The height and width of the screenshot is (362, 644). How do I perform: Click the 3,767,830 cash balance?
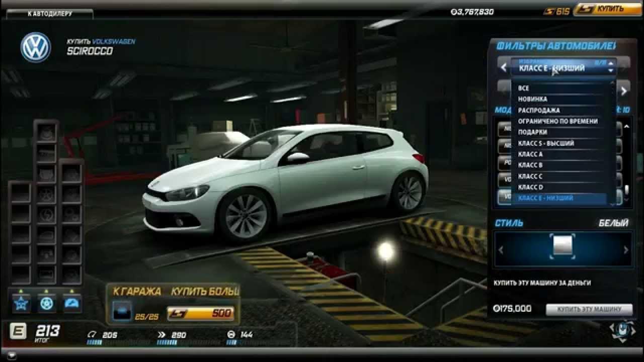(472, 12)
